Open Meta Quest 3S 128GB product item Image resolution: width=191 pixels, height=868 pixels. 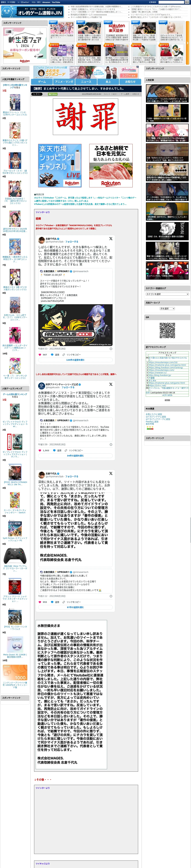(15, 647)
